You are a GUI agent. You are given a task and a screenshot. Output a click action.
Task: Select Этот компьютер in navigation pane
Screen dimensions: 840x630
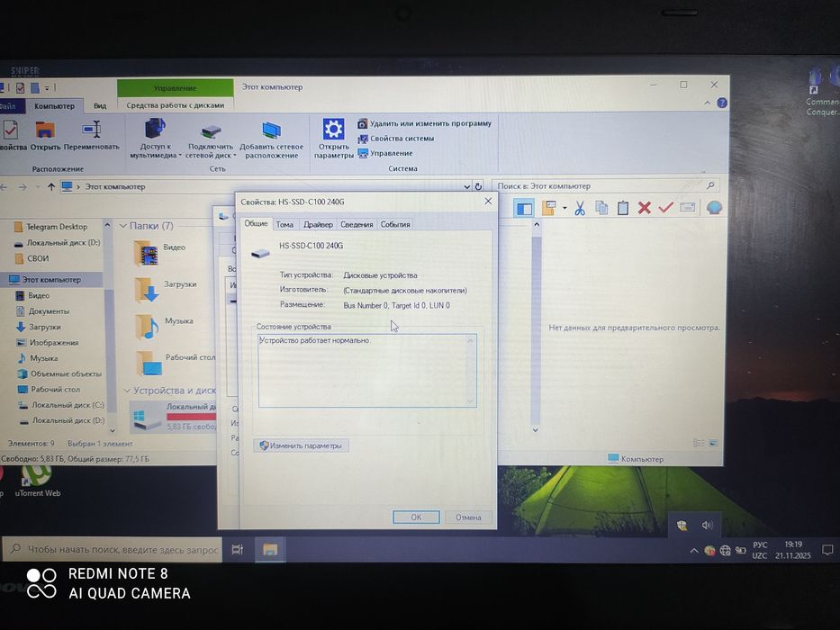pos(51,280)
